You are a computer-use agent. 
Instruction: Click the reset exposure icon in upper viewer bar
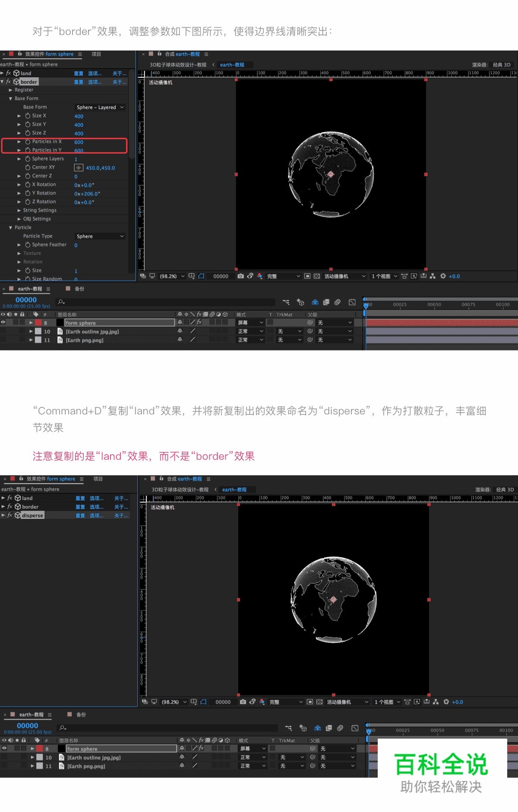pos(443,276)
